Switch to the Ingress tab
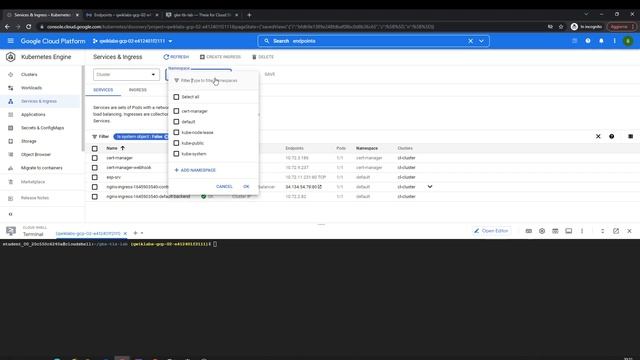 point(138,90)
